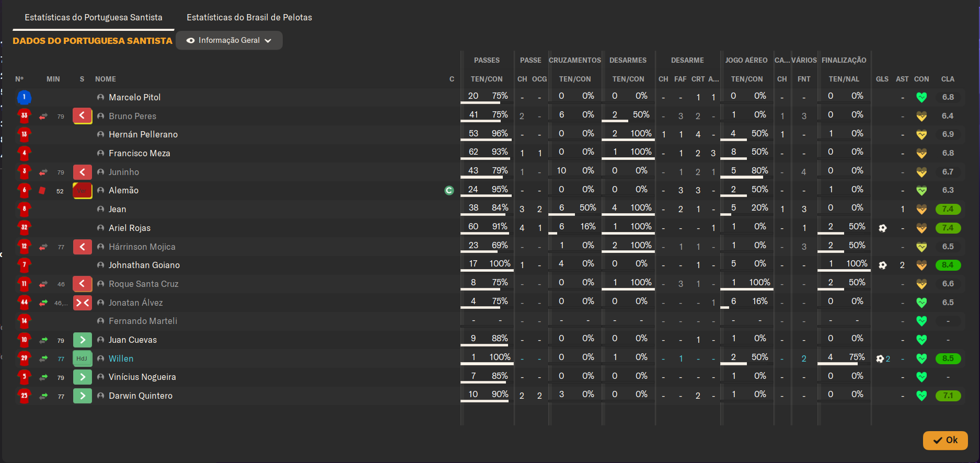This screenshot has width=980, height=463.
Task: Click the red back-arrow badge for Roque Santa Cruz
Action: pyautogui.click(x=83, y=284)
